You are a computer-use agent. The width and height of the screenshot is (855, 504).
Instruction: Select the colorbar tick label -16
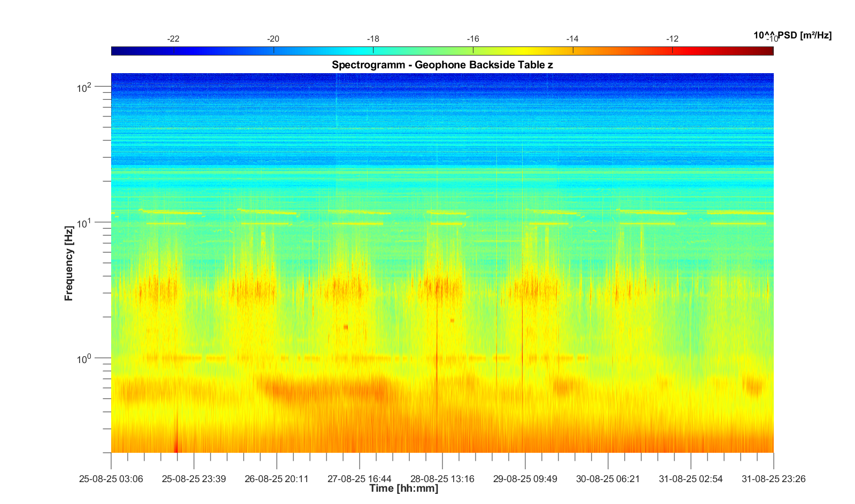point(473,39)
